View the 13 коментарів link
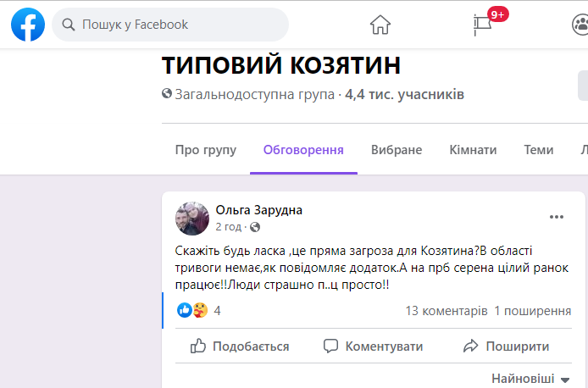The height and width of the screenshot is (388, 588). pyautogui.click(x=447, y=311)
